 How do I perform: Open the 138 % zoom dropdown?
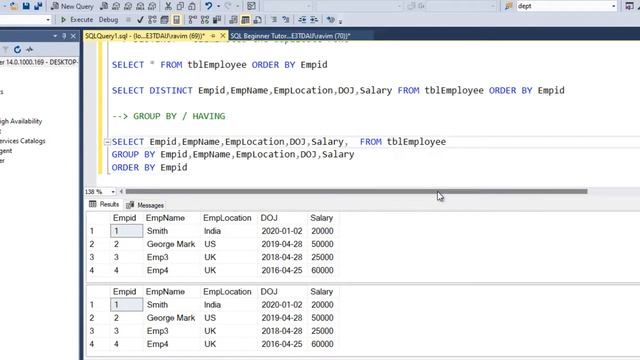click(x=113, y=191)
